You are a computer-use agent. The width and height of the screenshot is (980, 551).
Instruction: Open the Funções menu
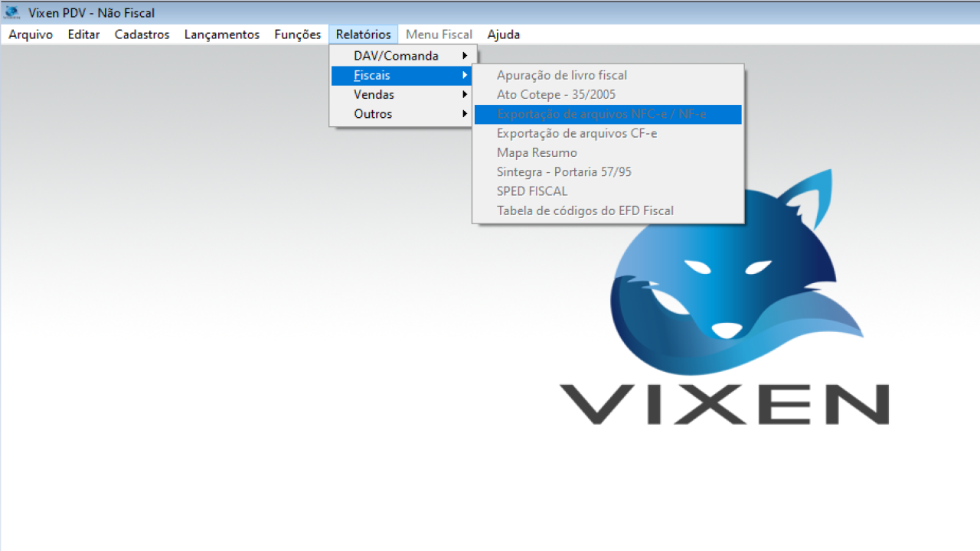[297, 34]
